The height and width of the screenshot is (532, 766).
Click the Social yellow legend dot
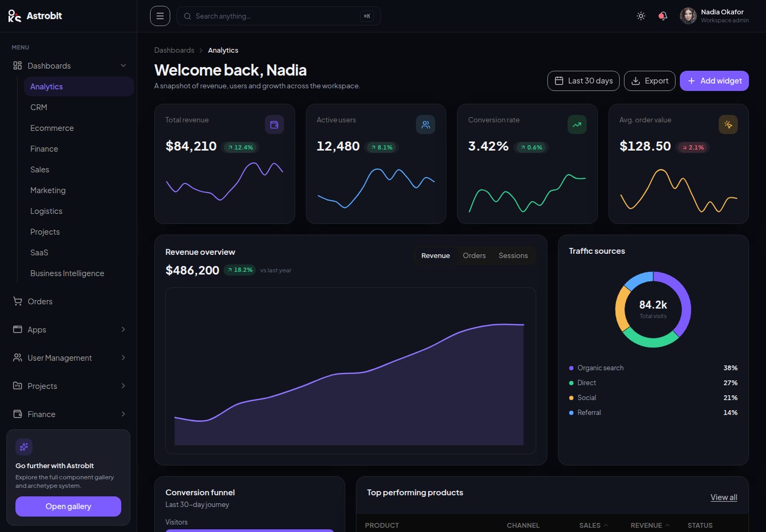point(571,398)
